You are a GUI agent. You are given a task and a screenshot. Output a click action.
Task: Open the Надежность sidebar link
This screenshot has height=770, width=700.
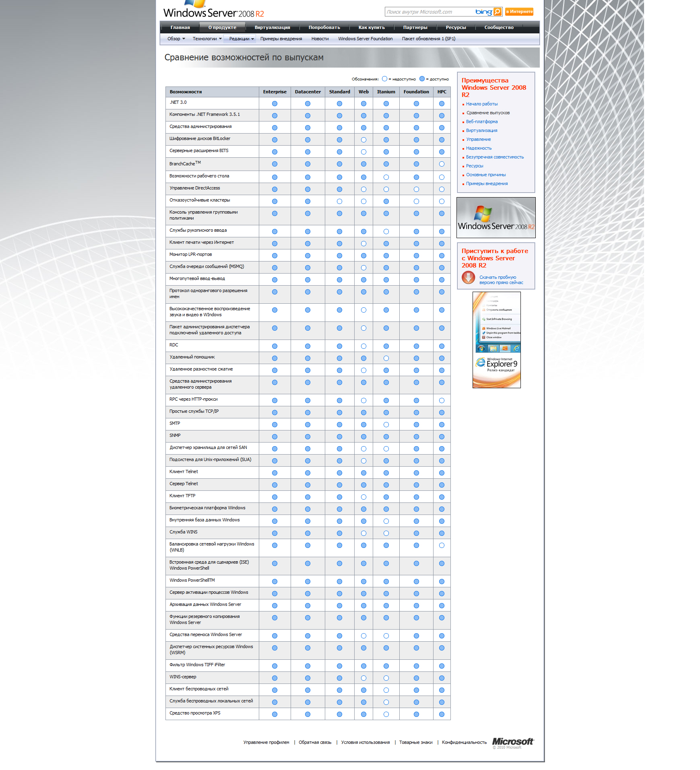pyautogui.click(x=479, y=148)
